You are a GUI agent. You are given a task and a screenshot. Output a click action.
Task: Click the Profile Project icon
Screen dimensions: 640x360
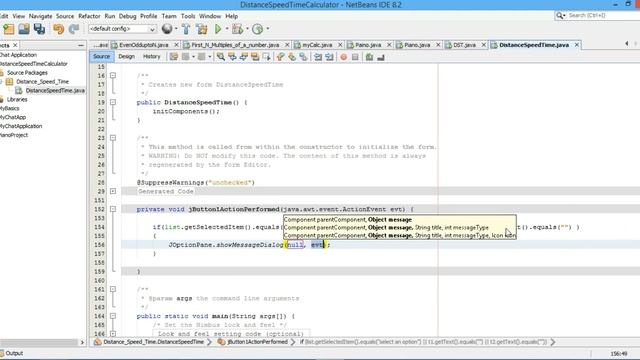(x=257, y=29)
